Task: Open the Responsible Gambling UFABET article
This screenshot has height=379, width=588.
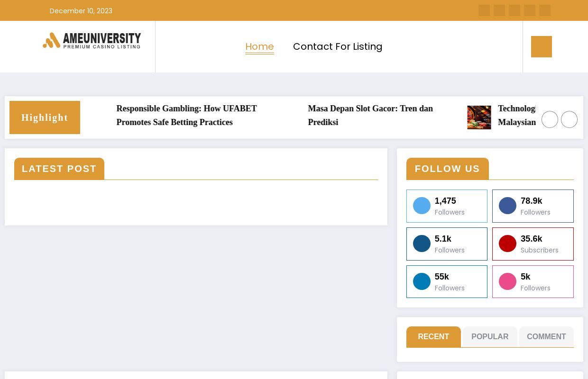Action: [186, 115]
